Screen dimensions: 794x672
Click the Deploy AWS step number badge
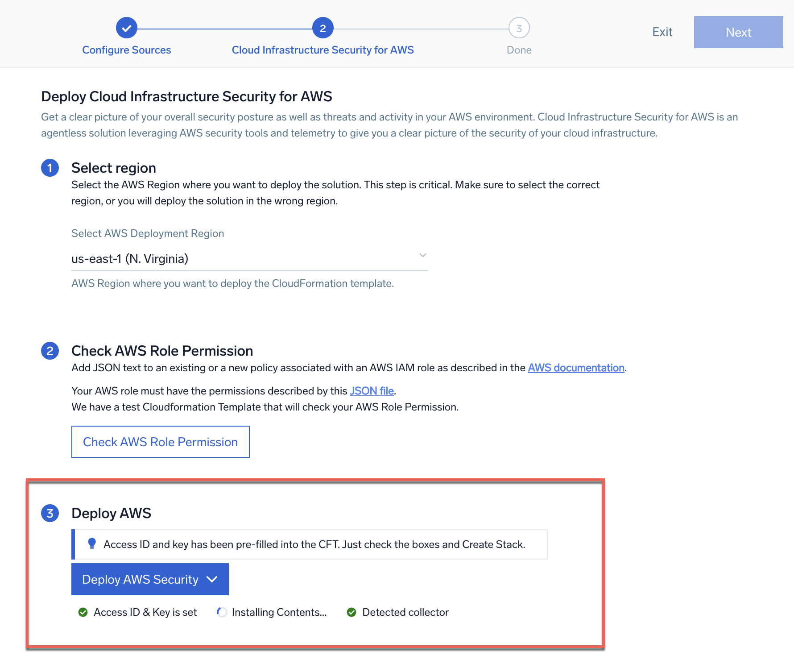(50, 513)
